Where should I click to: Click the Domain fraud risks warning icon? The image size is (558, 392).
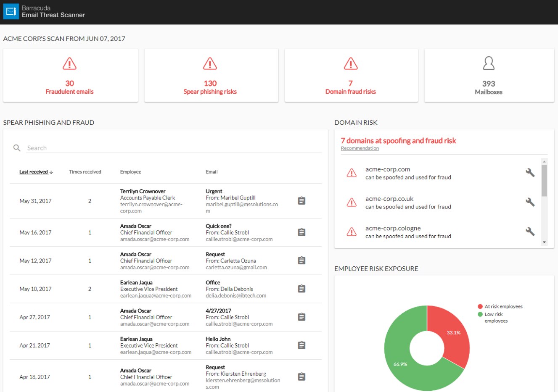click(x=350, y=63)
